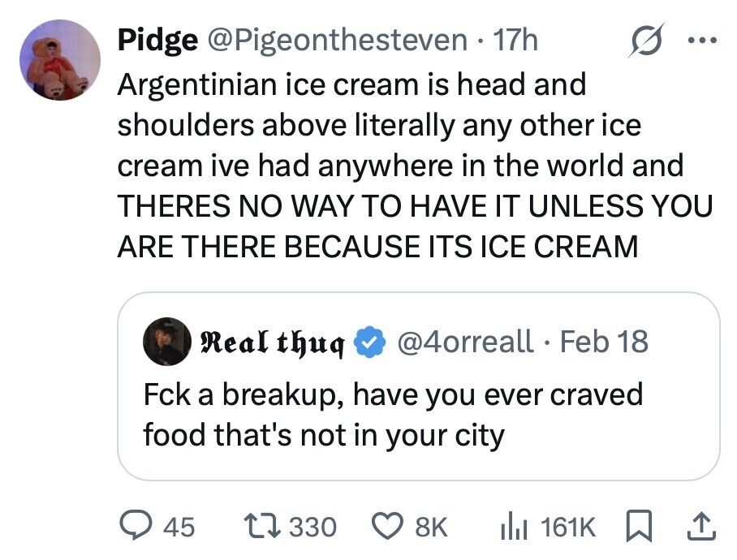The height and width of the screenshot is (560, 737).
Task: Open the @Pigeonthesteven handle link
Action: 338,39
